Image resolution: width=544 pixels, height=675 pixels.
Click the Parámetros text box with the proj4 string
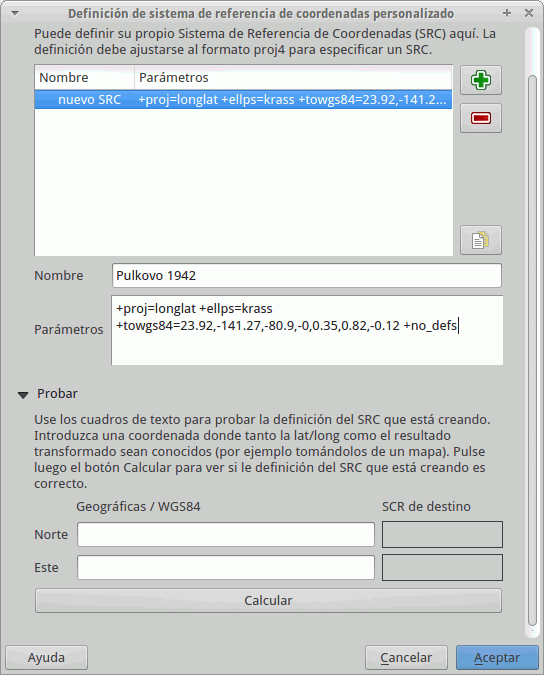coord(307,330)
